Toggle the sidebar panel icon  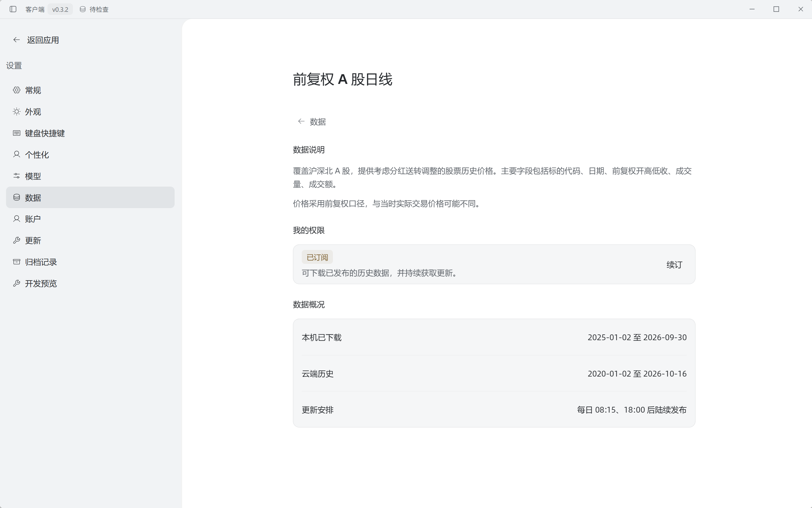[x=13, y=9]
